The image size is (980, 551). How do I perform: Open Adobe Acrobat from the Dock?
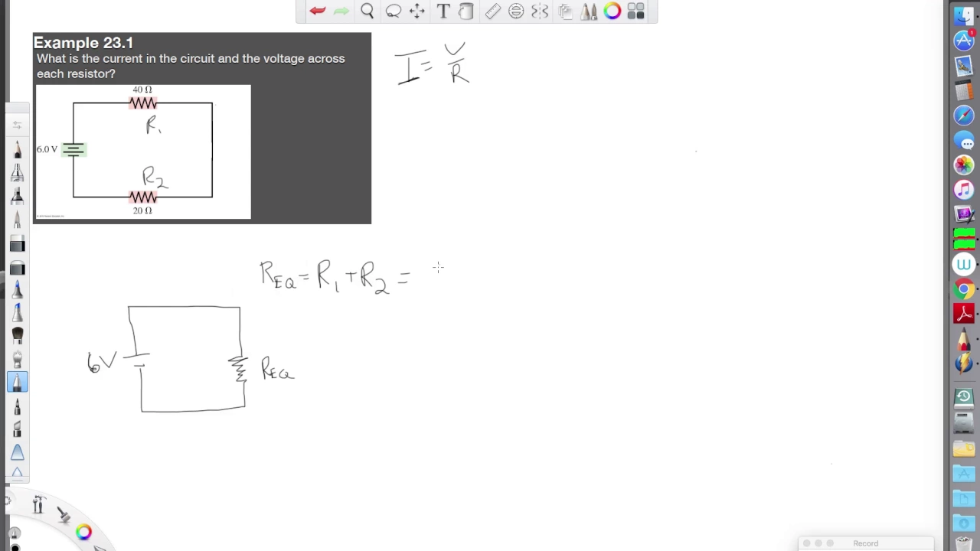click(x=964, y=314)
